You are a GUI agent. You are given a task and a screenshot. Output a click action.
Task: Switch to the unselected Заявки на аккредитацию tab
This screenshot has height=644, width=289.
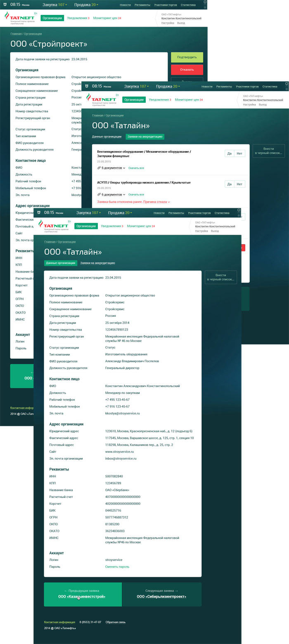pos(97,263)
